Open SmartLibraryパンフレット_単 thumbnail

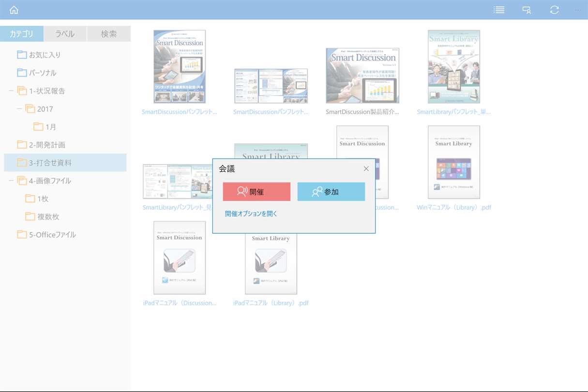[454, 66]
